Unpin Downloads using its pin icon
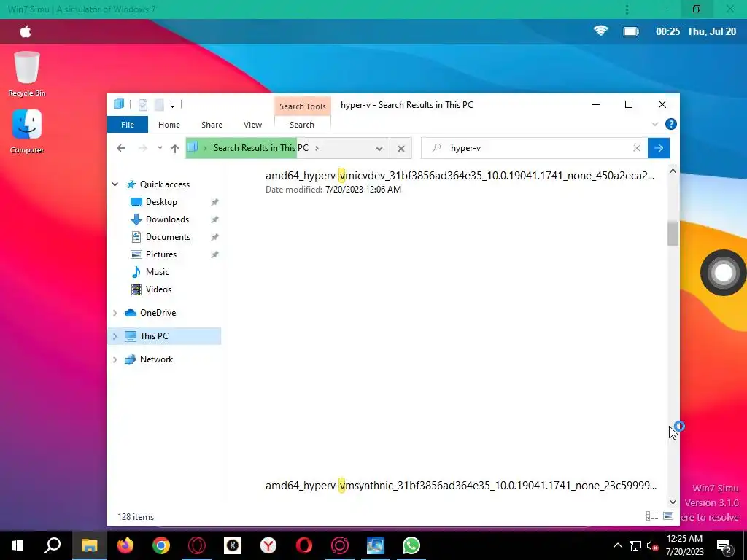The height and width of the screenshot is (560, 747). pyautogui.click(x=215, y=219)
